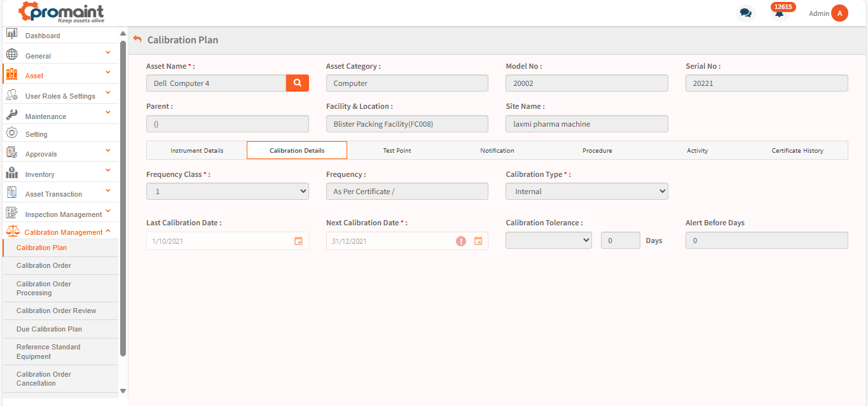The image size is (868, 406).
Task: Click the asset name search icon
Action: 297,83
